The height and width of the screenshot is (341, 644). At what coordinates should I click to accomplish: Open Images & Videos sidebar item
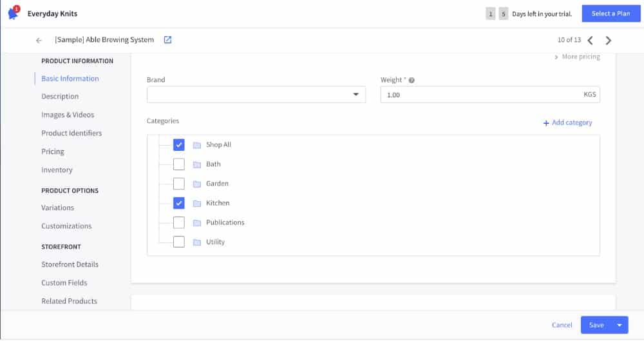[68, 115]
